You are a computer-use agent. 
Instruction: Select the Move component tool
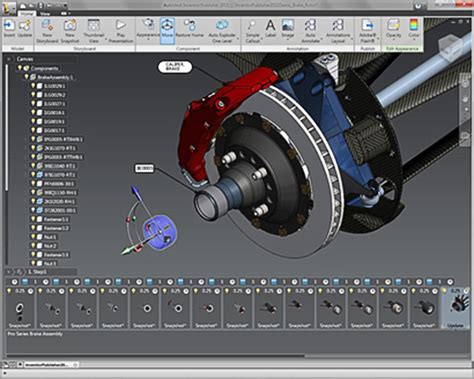(167, 31)
